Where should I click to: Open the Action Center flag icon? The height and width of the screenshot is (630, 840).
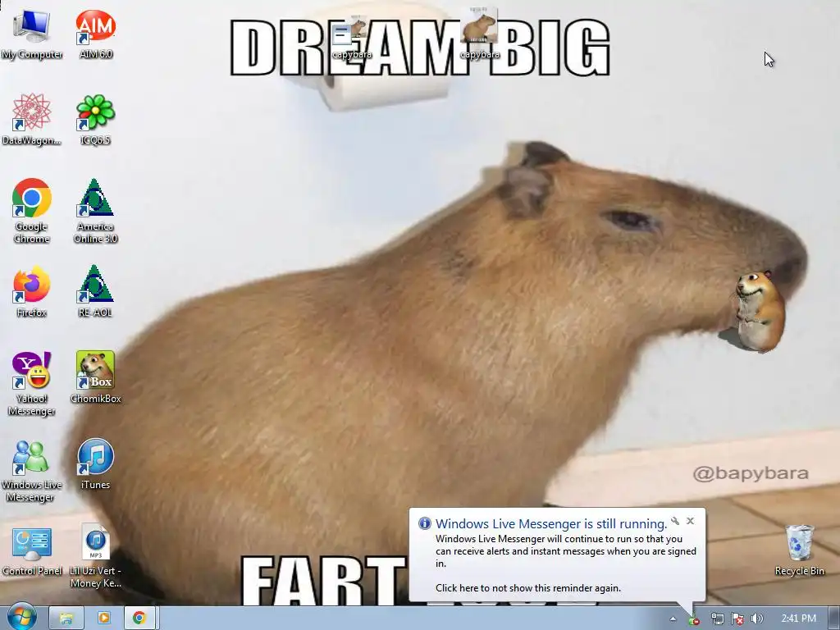tap(737, 619)
